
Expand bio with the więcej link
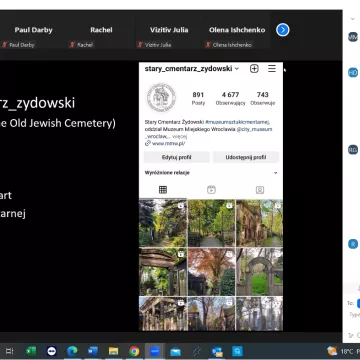[180, 136]
